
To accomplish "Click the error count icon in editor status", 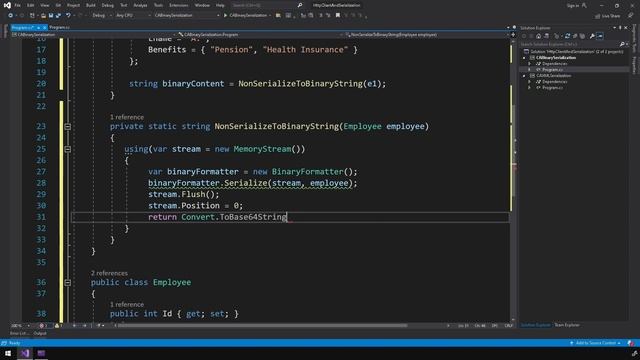I will [x=41, y=326].
